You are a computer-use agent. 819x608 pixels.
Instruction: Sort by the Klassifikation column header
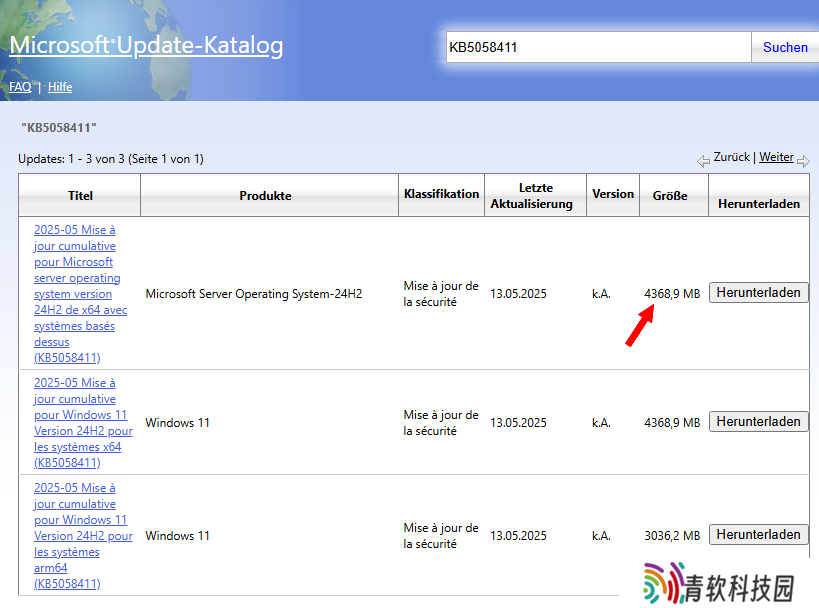pos(441,194)
